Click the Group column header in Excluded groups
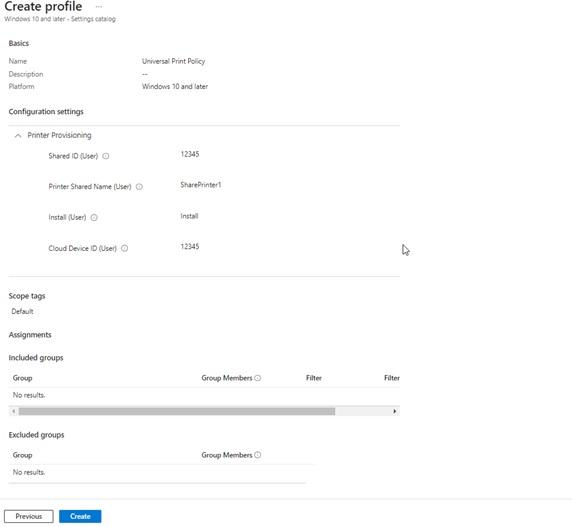 [x=23, y=455]
